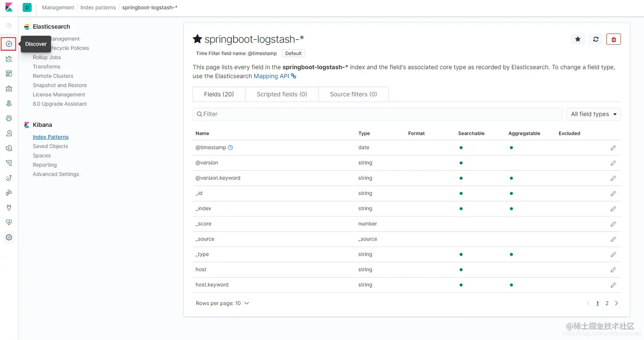Open the Canvas app icon

coord(9,89)
